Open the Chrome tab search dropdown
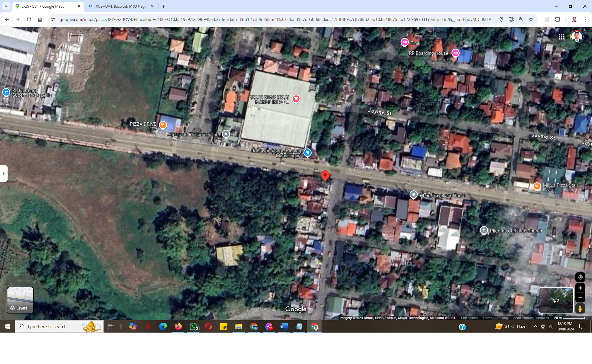 click(6, 6)
